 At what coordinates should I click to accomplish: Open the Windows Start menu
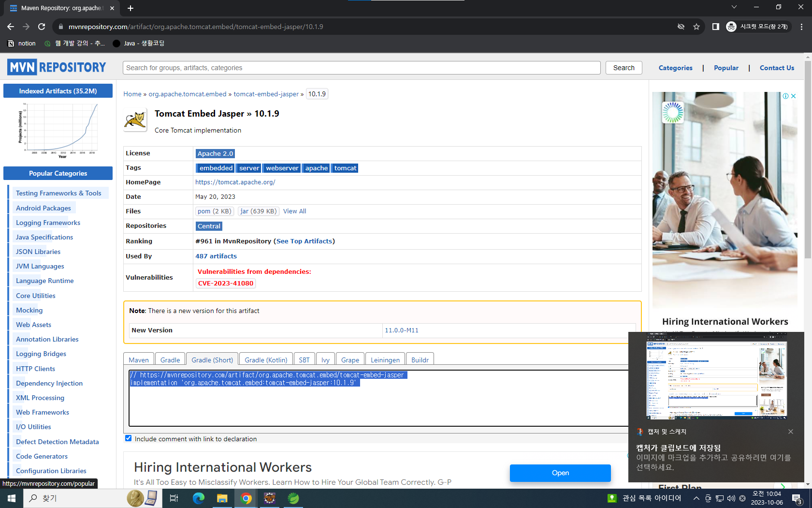12,498
